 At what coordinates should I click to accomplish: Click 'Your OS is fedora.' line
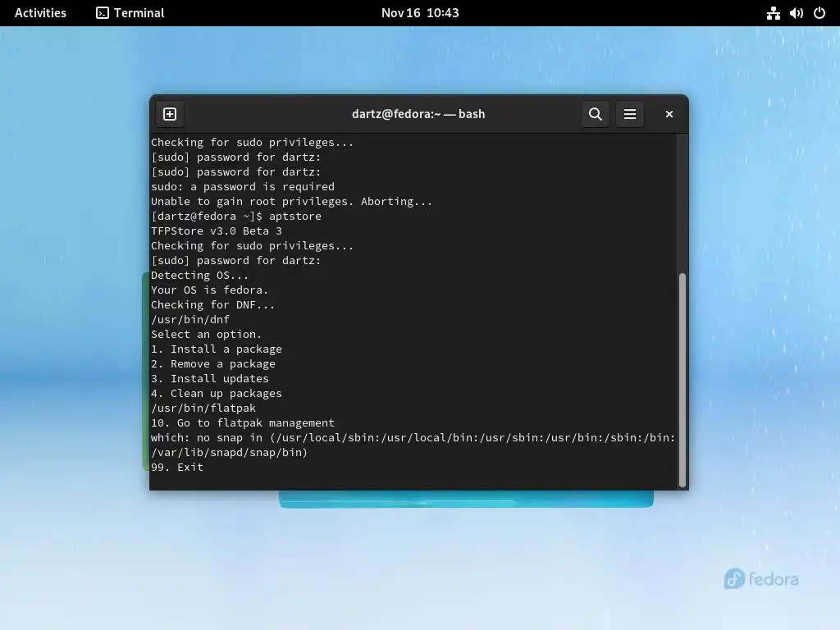[209, 290]
